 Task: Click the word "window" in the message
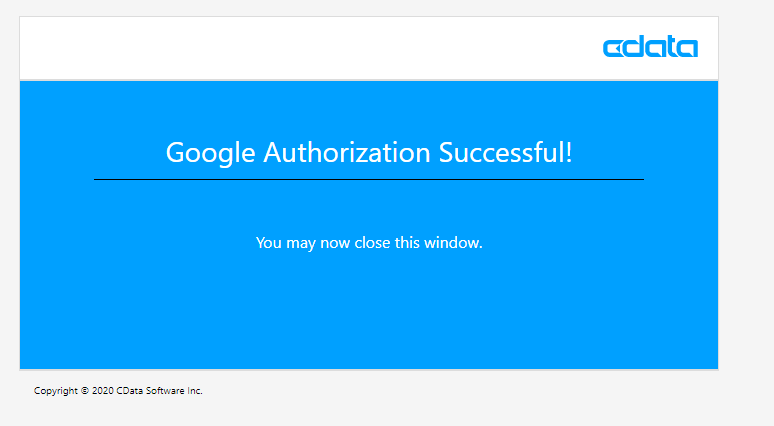452,242
